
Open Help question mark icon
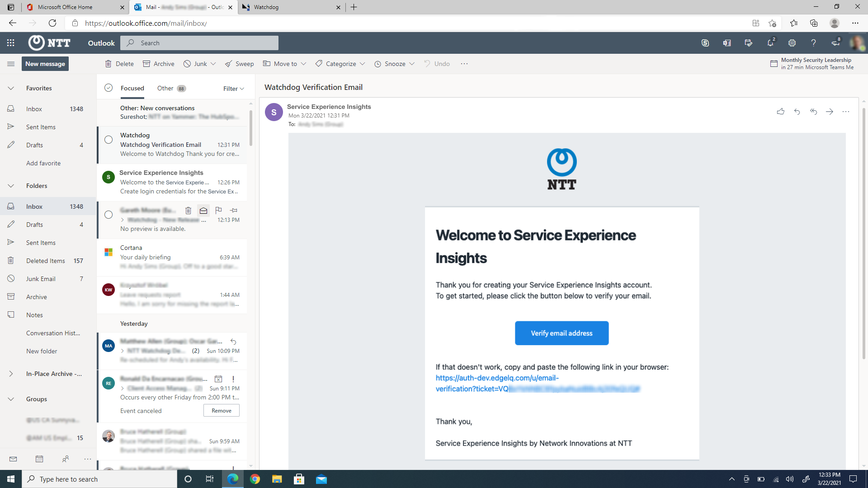click(x=813, y=43)
